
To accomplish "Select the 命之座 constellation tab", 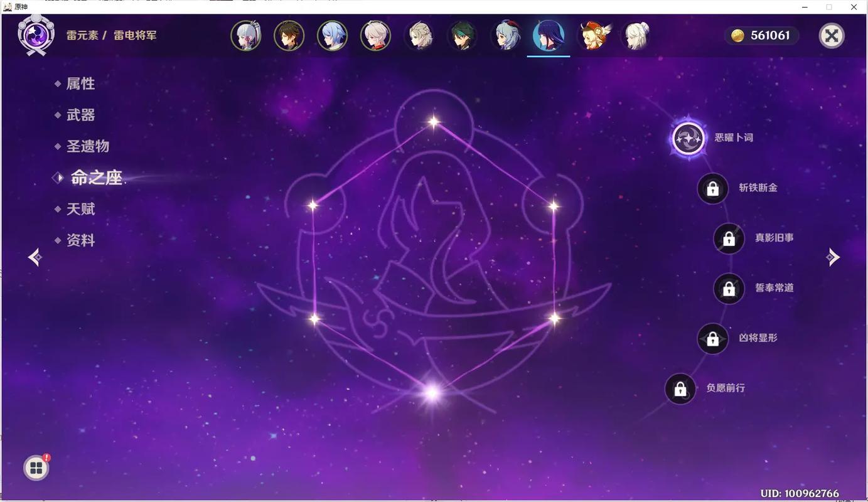I will (96, 178).
